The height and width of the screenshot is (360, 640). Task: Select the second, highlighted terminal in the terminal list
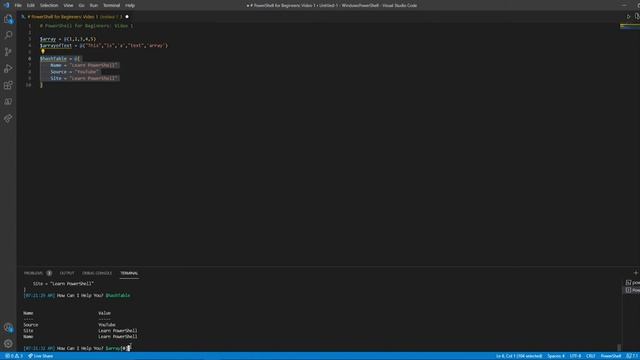pos(632,290)
